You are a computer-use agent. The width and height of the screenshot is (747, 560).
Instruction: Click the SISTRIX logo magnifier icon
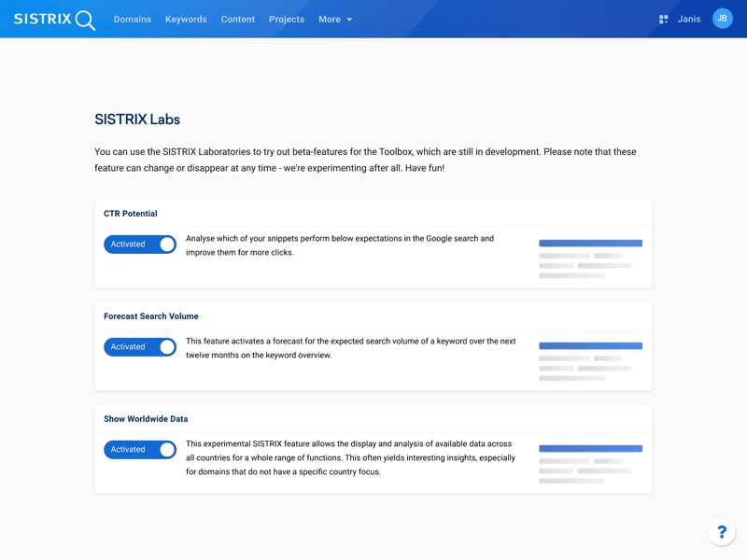pos(85,20)
